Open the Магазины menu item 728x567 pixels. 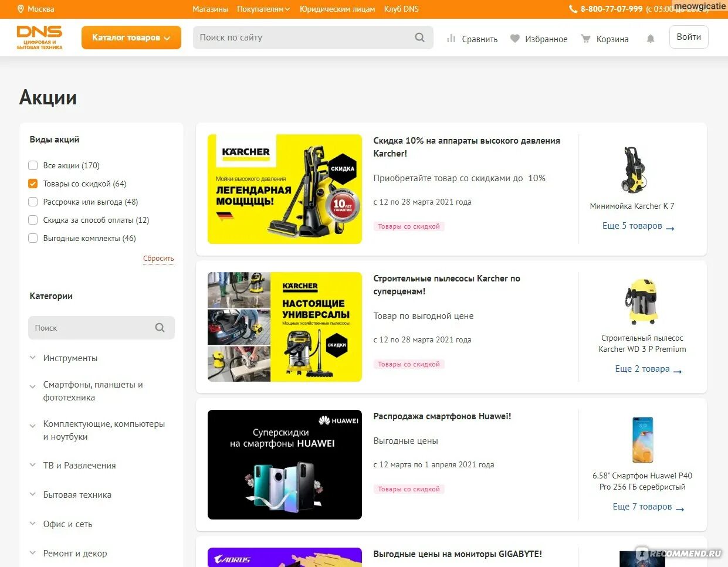[210, 9]
